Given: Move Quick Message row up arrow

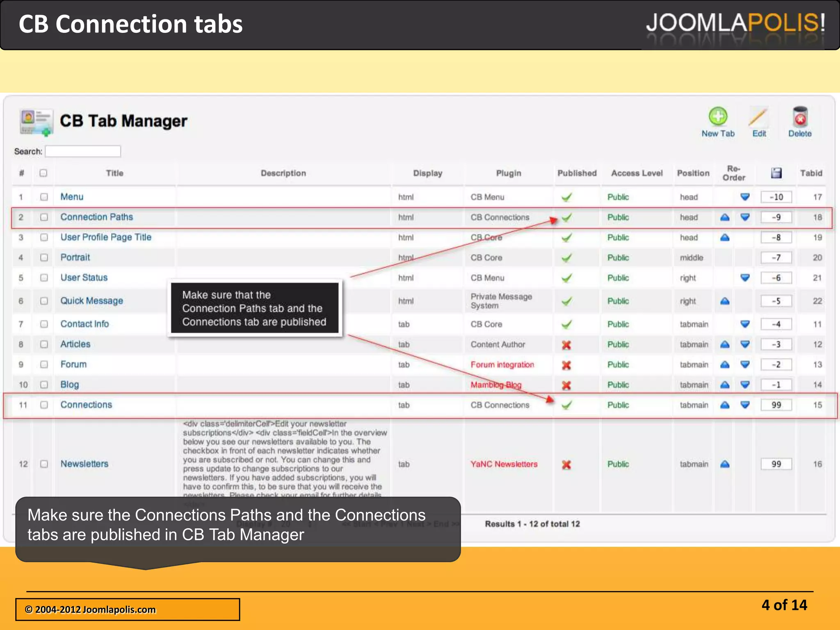Looking at the screenshot, I should (x=725, y=301).
